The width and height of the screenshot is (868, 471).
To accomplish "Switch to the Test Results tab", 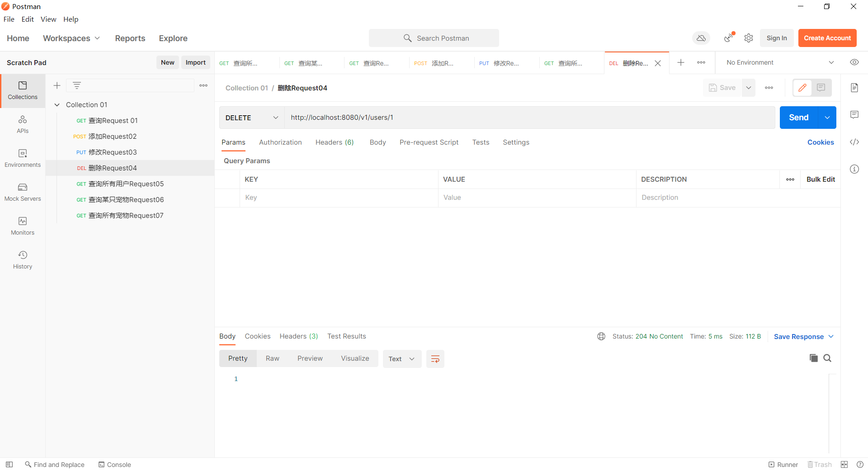I will (x=347, y=336).
